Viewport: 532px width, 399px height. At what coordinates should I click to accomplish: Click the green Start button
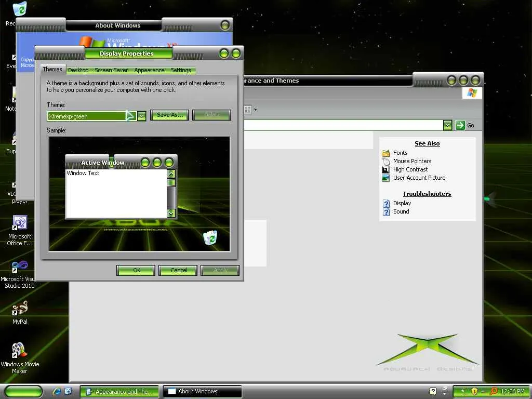[x=23, y=391]
